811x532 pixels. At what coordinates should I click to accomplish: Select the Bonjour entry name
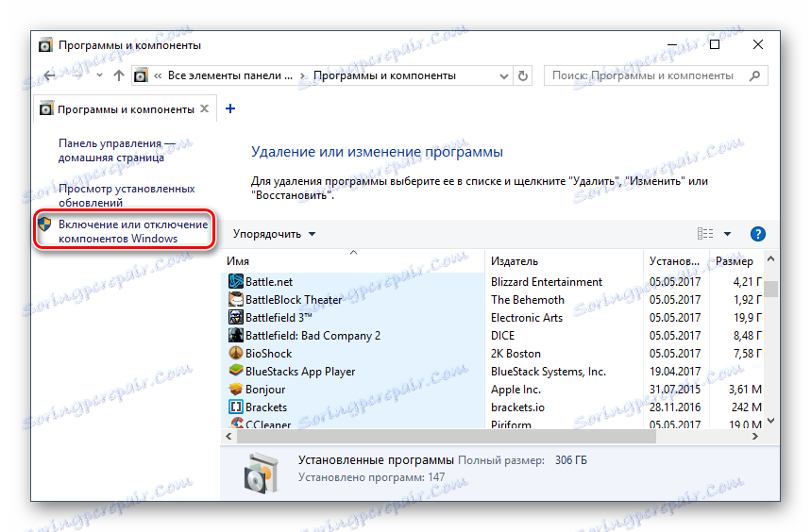tap(265, 390)
